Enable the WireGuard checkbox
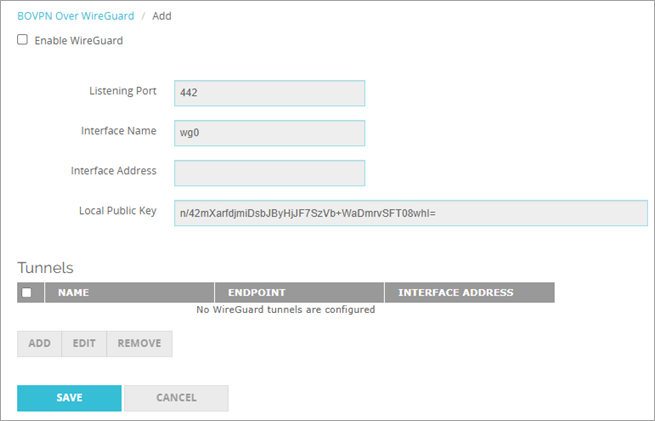This screenshot has width=655, height=421. click(23, 40)
